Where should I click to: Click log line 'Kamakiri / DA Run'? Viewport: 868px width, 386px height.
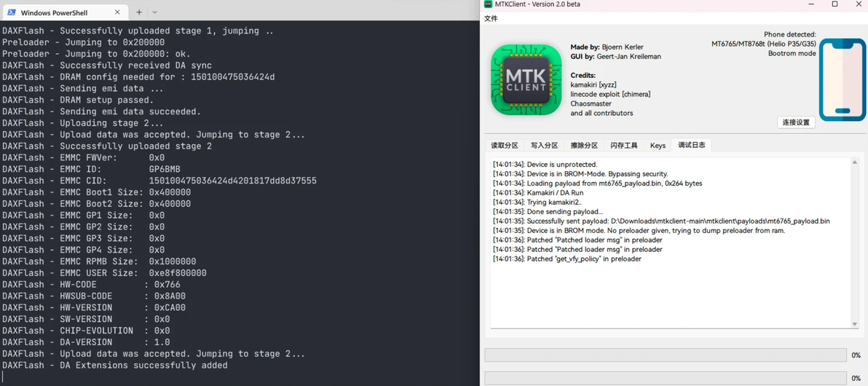[538, 193]
